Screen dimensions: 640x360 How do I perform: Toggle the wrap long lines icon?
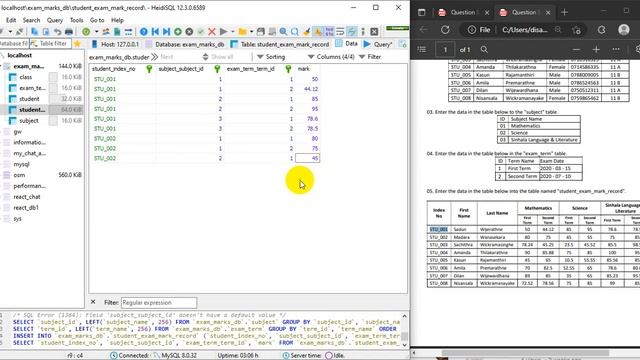coord(340,31)
